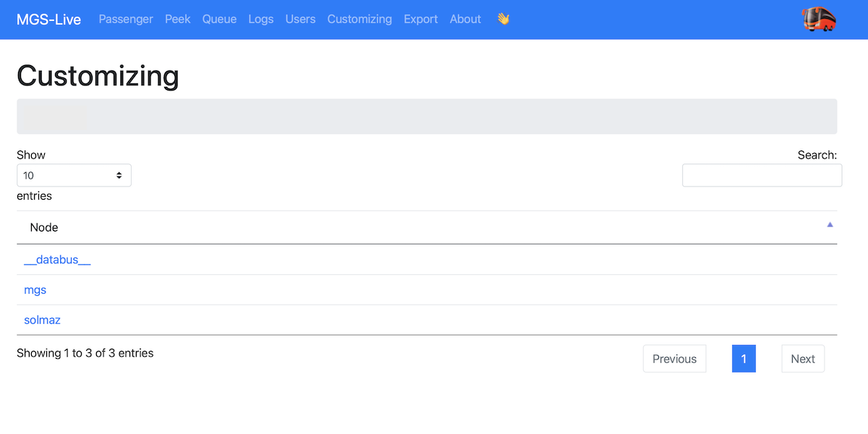Open the Export menu item
Image resolution: width=868 pixels, height=434 pixels.
click(x=421, y=20)
